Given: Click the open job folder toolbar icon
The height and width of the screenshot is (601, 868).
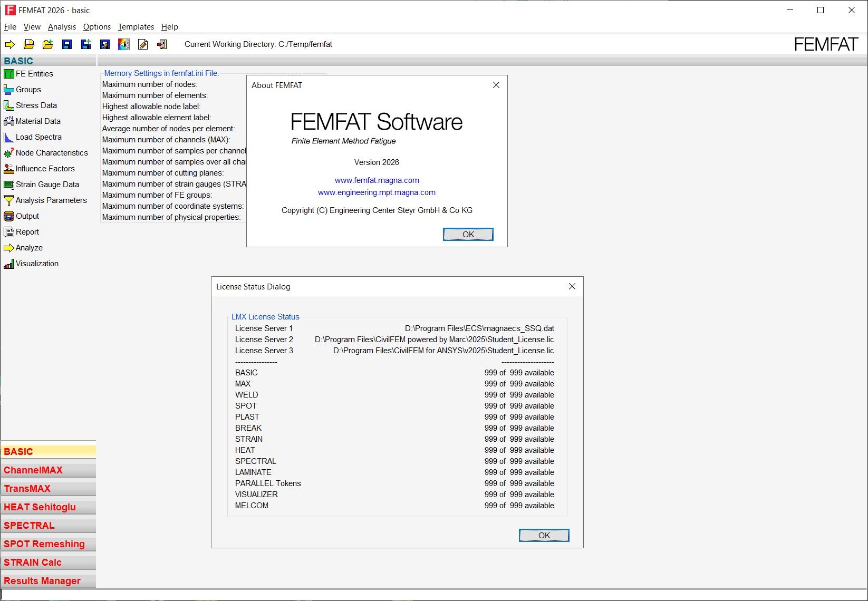Looking at the screenshot, I should click(x=29, y=44).
